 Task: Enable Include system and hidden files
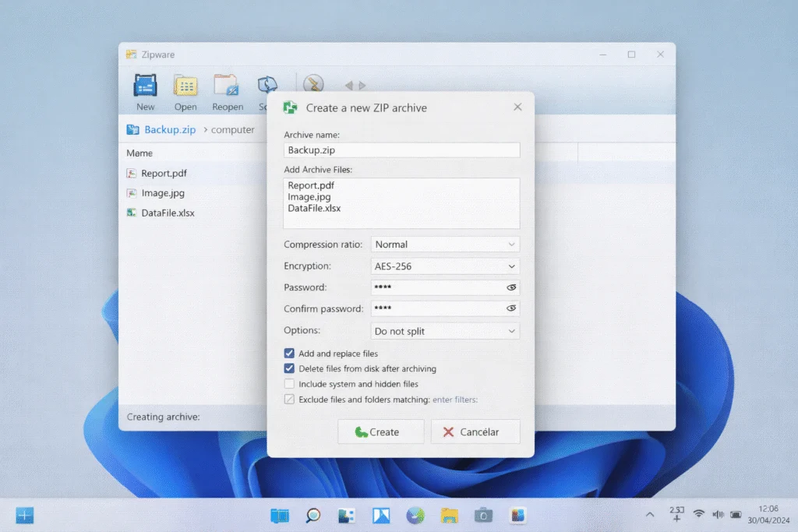(x=289, y=383)
